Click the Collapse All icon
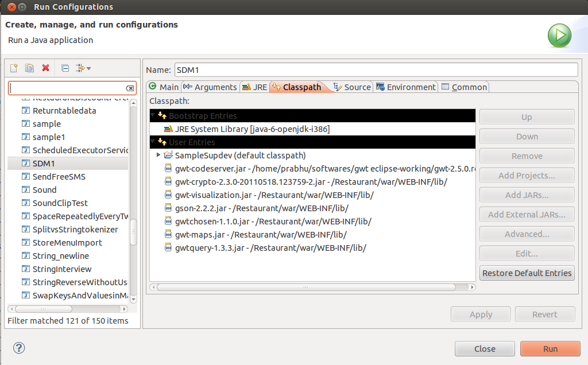Viewport: 588px width, 365px height. (x=65, y=68)
